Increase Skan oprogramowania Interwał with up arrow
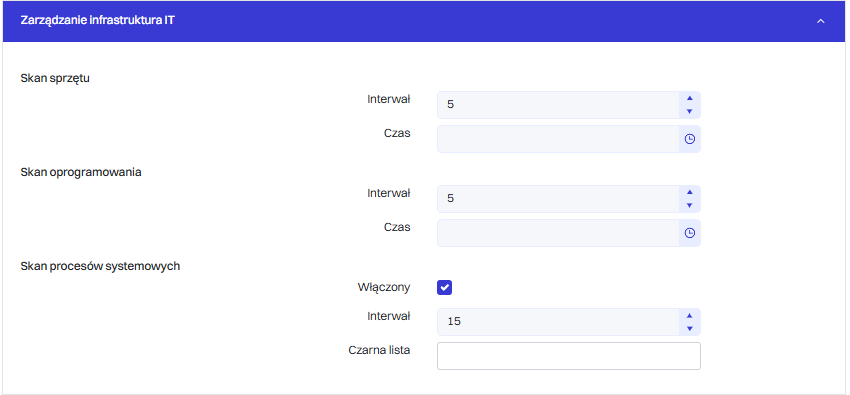The height and width of the screenshot is (395, 850). click(x=690, y=192)
